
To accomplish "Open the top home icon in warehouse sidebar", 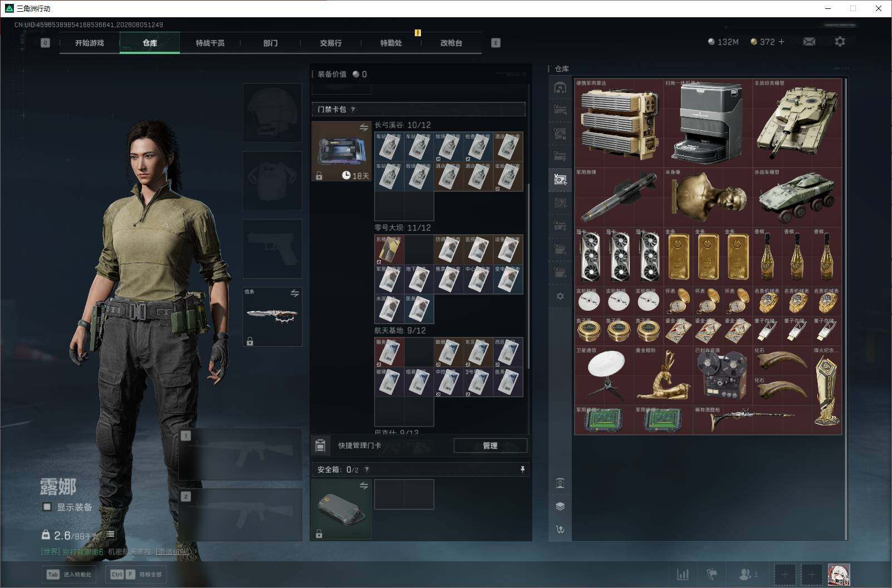I will 560,87.
